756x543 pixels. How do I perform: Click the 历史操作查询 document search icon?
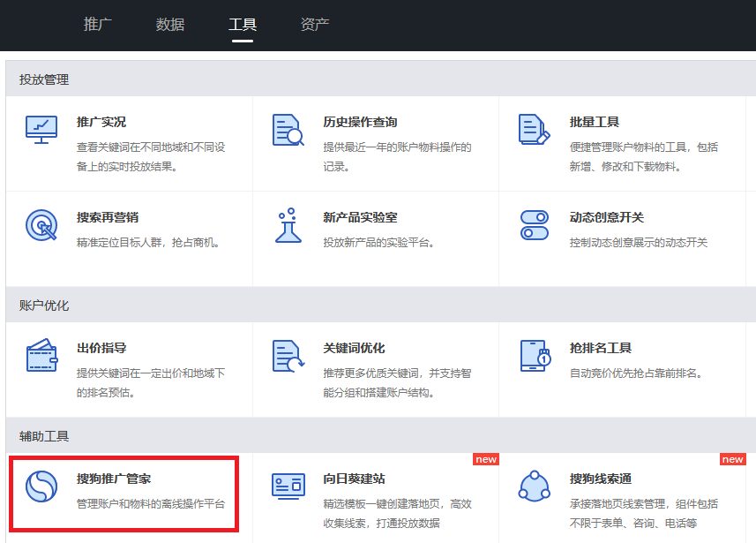[288, 130]
